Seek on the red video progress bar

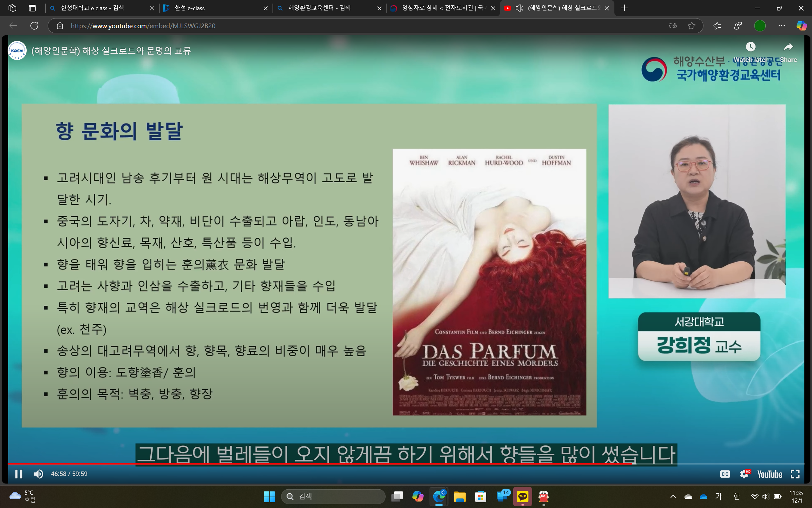406,464
